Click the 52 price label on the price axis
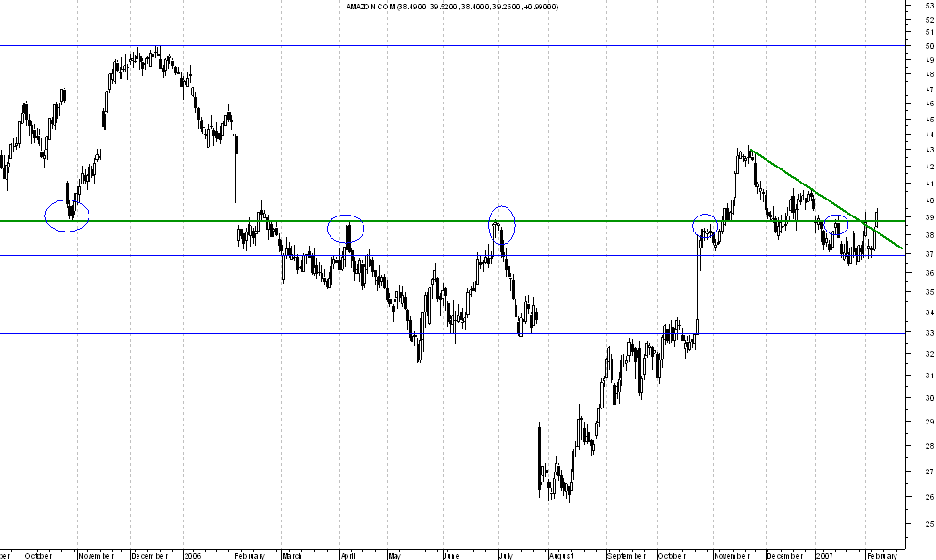Image resolution: width=936 pixels, height=560 pixels. (x=929, y=19)
